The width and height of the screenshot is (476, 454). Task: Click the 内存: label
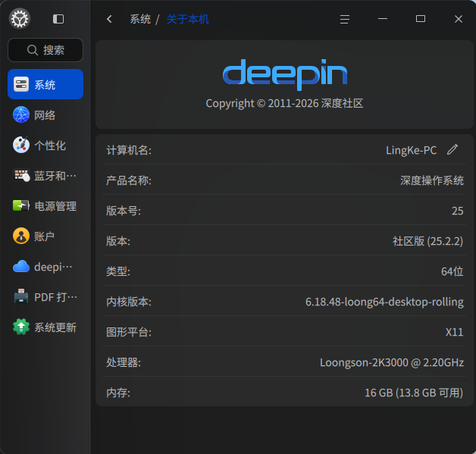(118, 393)
